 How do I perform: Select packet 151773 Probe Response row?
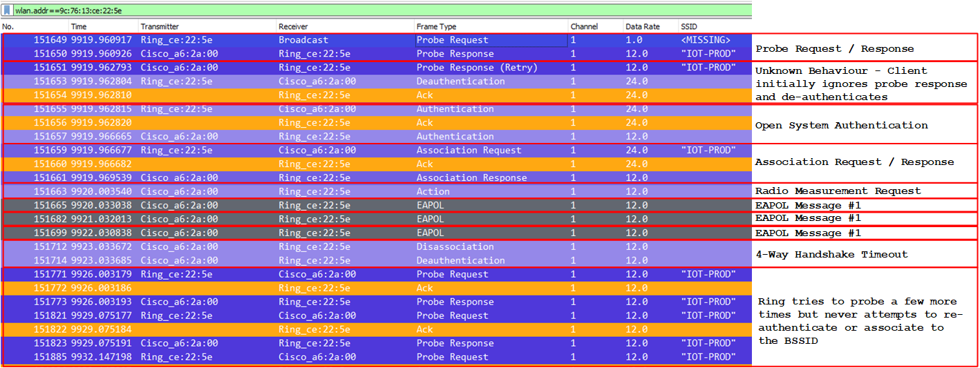[376, 302]
